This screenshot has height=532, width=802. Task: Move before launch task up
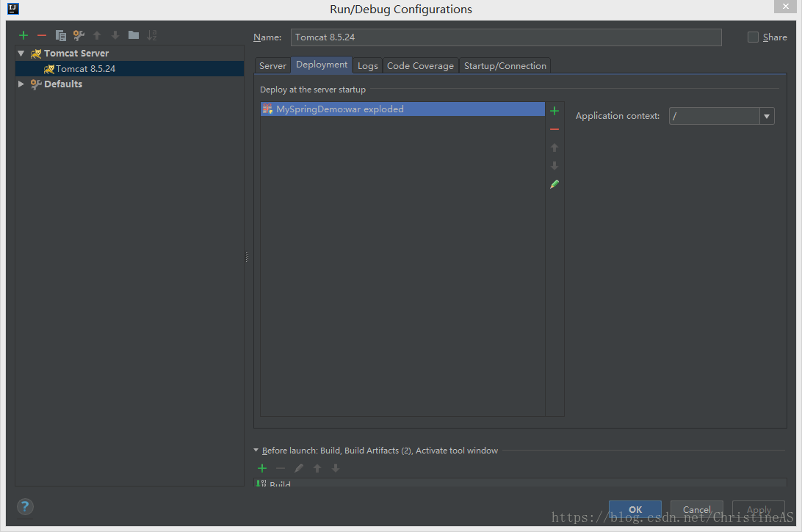coord(317,468)
